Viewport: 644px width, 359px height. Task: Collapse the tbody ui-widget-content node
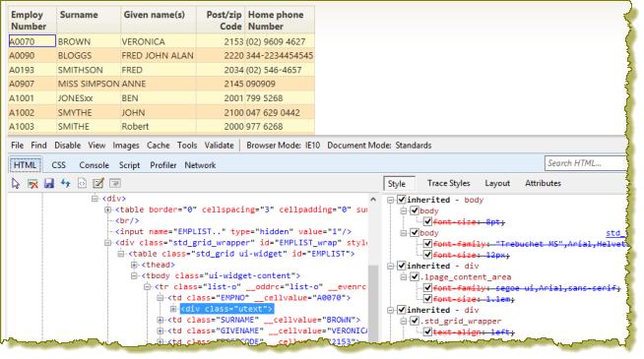[x=134, y=275]
